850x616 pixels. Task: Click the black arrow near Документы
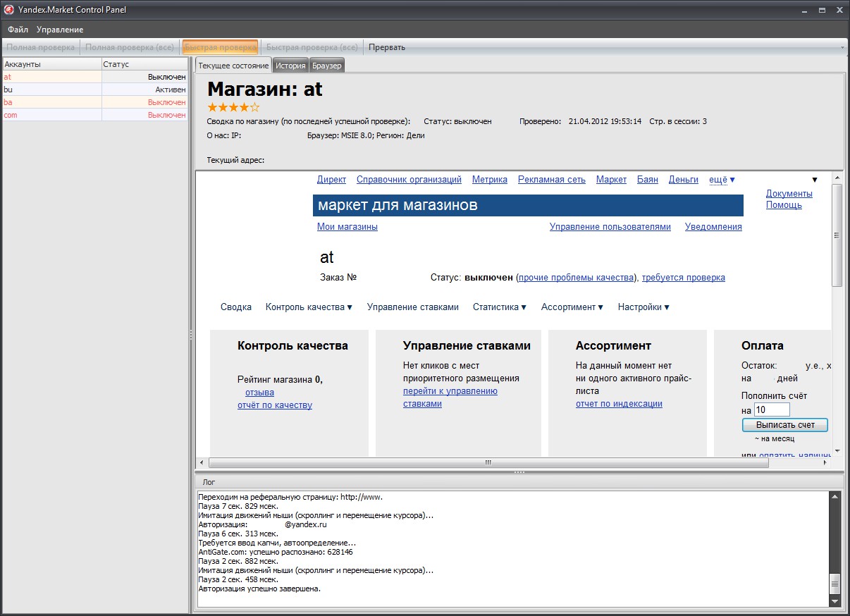(x=815, y=180)
